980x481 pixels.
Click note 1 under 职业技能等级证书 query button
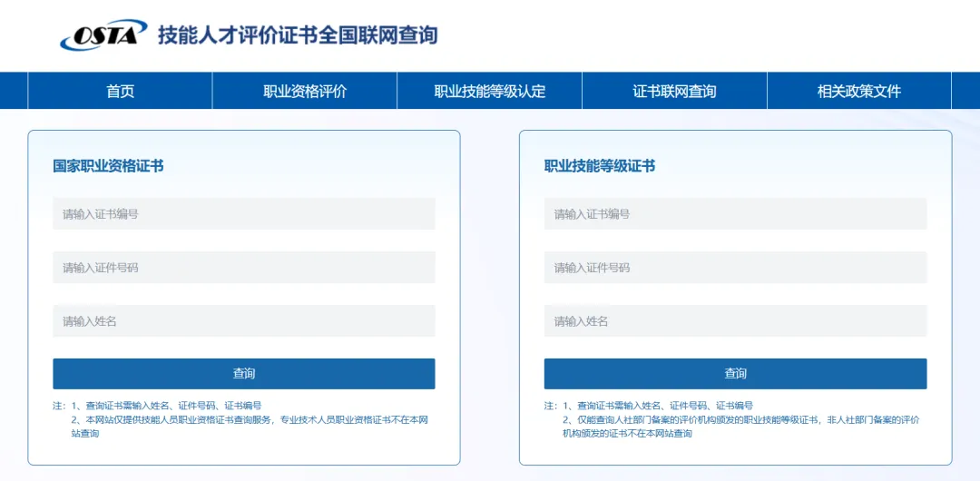pyautogui.click(x=658, y=406)
